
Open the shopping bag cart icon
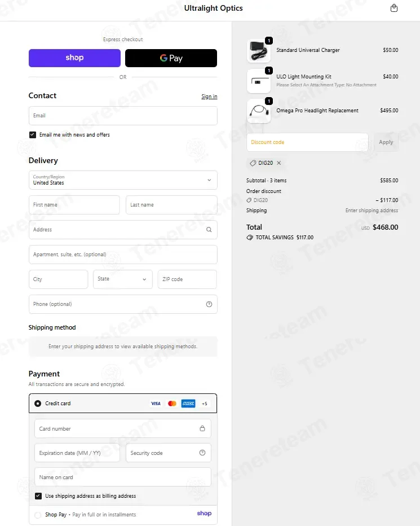tap(394, 8)
